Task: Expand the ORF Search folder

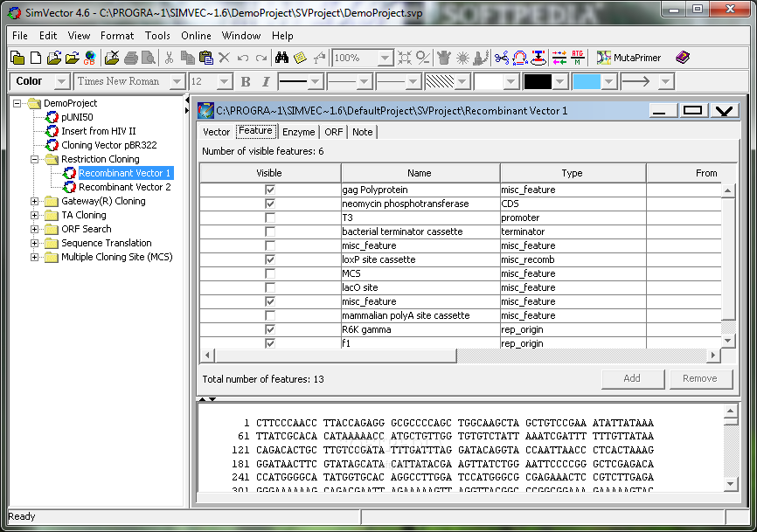Action: click(x=35, y=229)
